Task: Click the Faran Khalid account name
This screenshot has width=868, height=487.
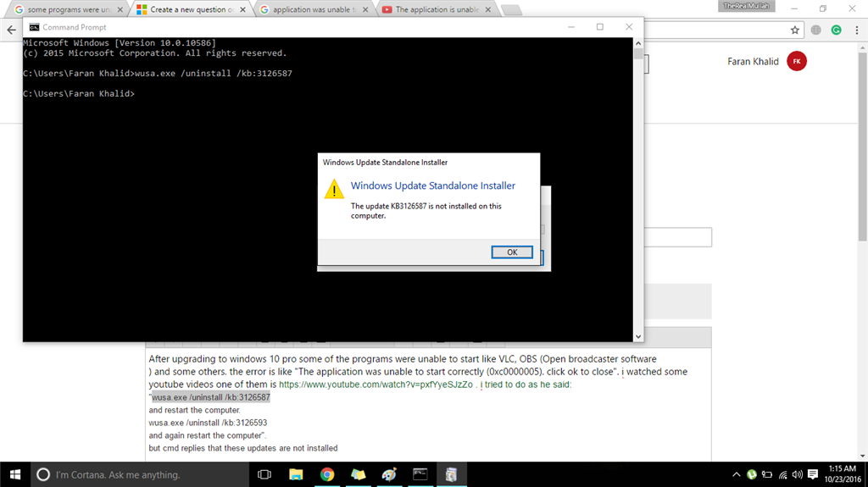Action: pyautogui.click(x=753, y=62)
